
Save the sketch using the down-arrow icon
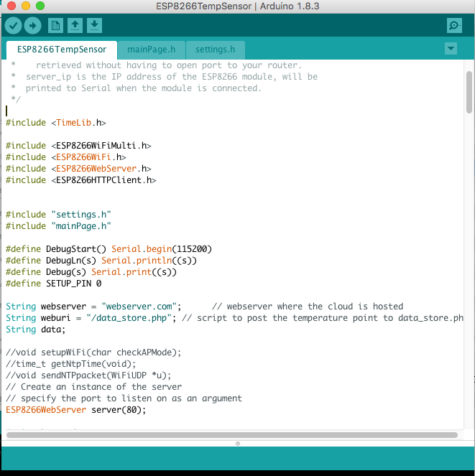(95, 26)
